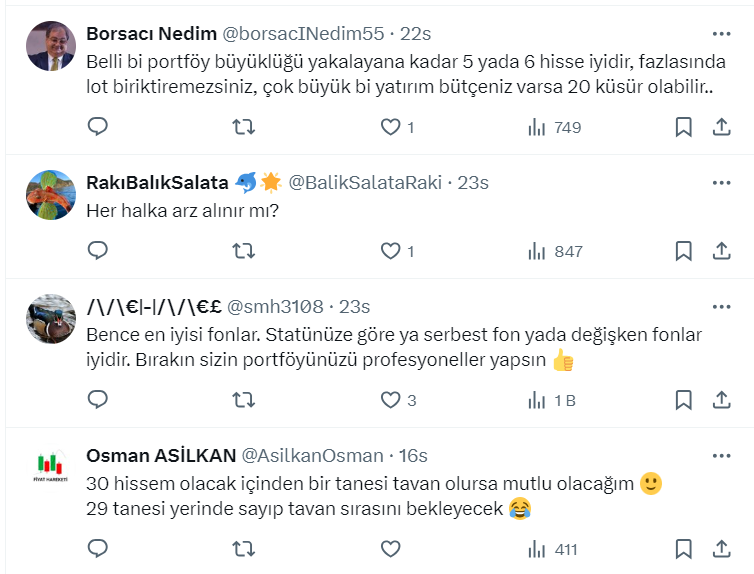
Task: Reply to Borsacı Nedim's tweet
Action: pyautogui.click(x=98, y=127)
